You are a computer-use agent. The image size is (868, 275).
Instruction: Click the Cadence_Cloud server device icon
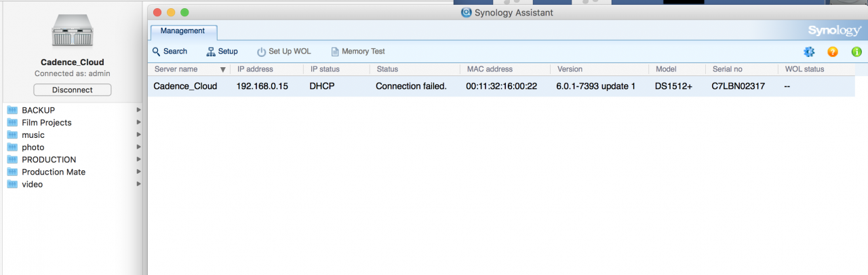(72, 32)
